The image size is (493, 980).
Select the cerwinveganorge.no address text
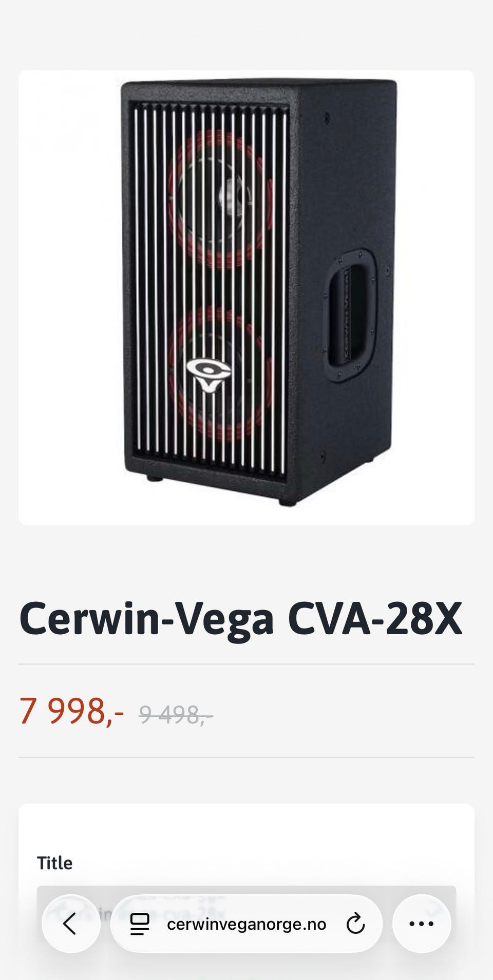[x=247, y=925]
